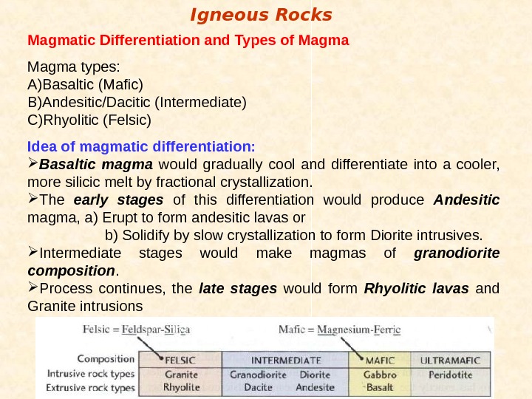The image size is (532, 399).
Task: Click the bold 'Rhyolitic lavas' phrase
Action: pyautogui.click(x=416, y=288)
